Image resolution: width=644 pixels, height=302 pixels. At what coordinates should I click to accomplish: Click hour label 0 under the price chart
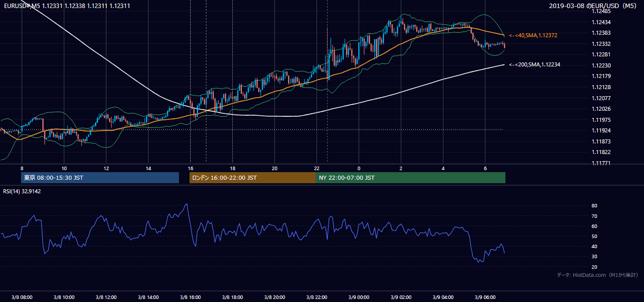[x=359, y=168]
